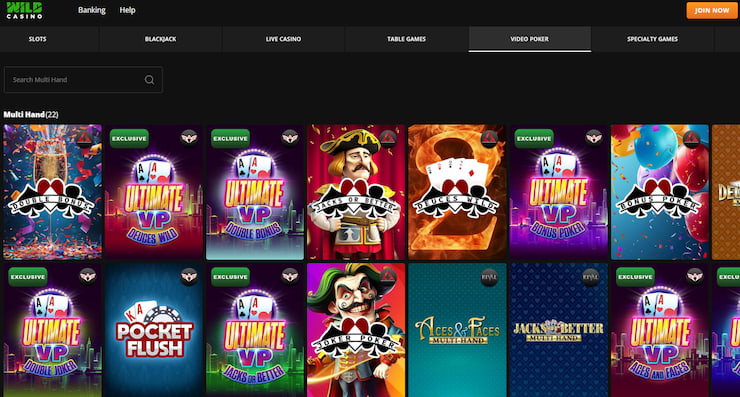
Task: Click provider badge on fiery Deuces Wild card
Action: (x=489, y=139)
